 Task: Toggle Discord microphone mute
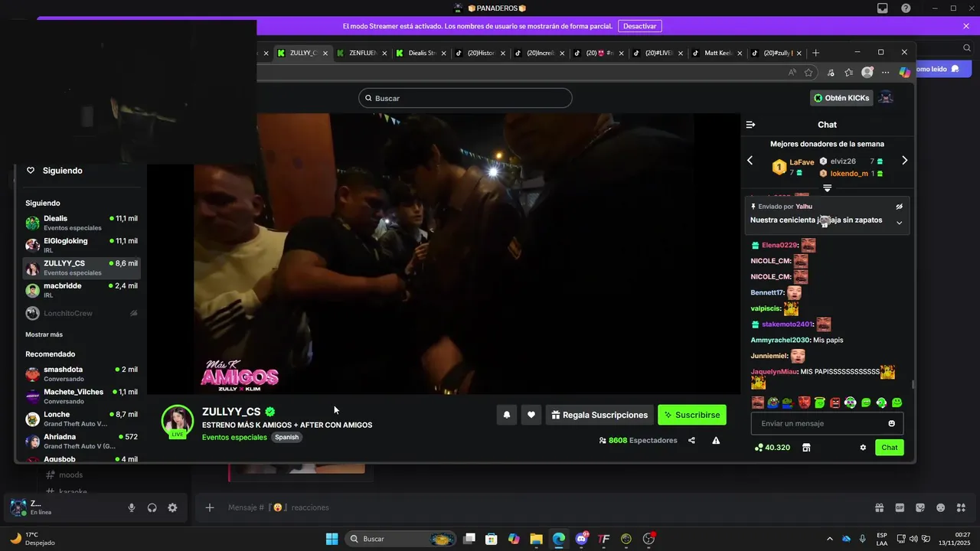(x=132, y=507)
